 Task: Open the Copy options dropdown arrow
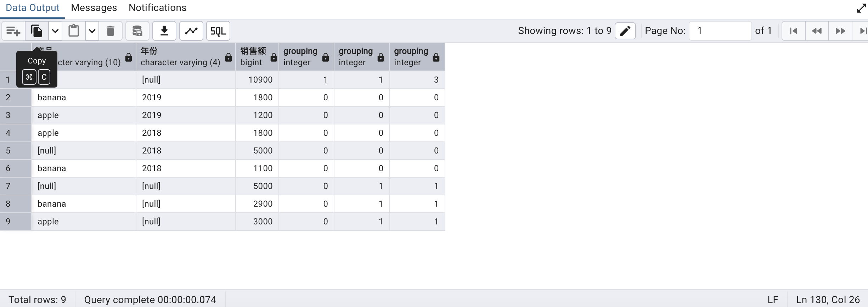coord(55,31)
